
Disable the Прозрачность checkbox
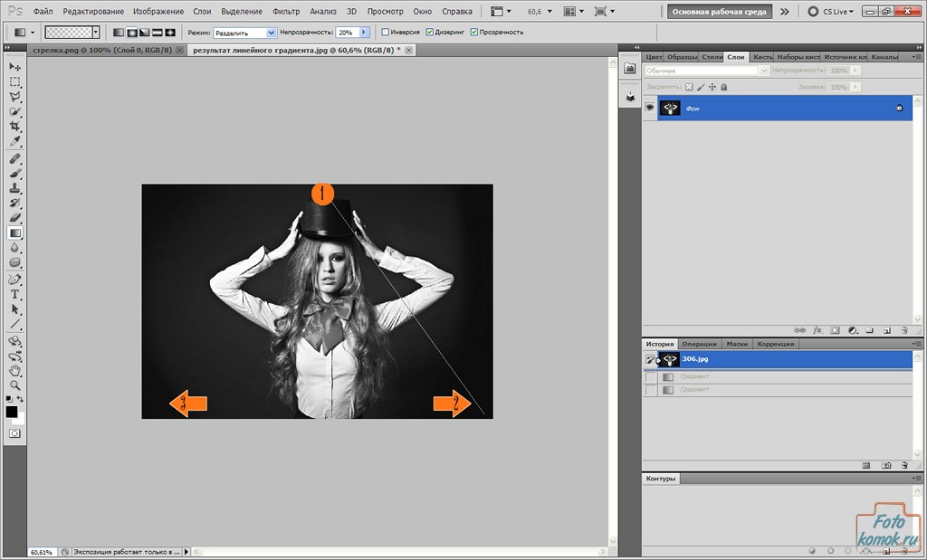click(x=474, y=32)
